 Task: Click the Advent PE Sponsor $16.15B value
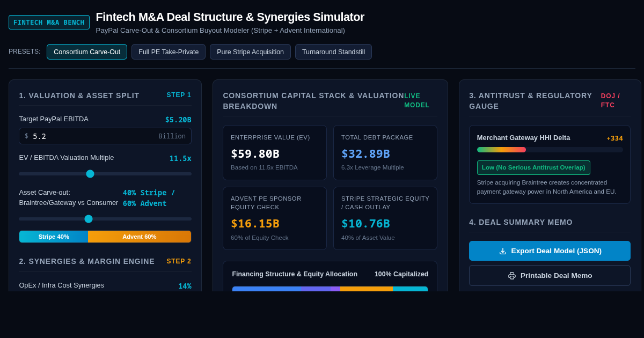pyautogui.click(x=255, y=224)
